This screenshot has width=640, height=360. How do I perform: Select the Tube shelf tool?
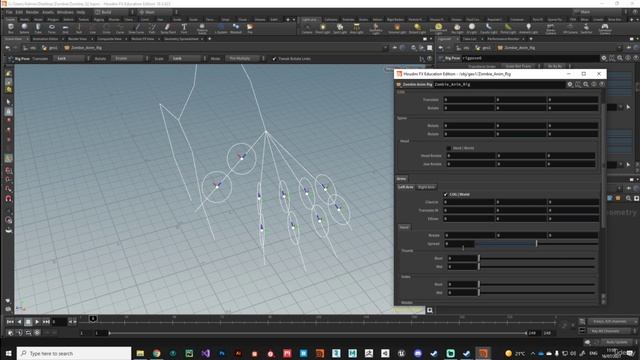pyautogui.click(x=38, y=28)
